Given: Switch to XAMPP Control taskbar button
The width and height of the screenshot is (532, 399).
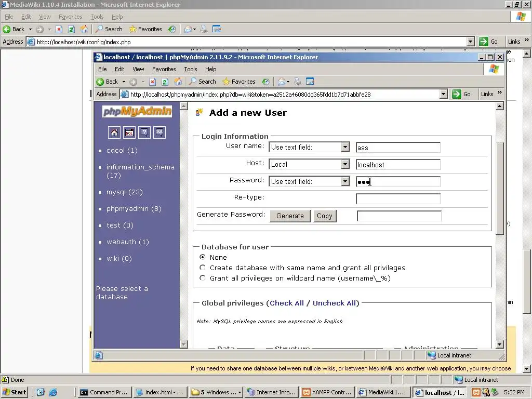Looking at the screenshot, I should [328, 392].
